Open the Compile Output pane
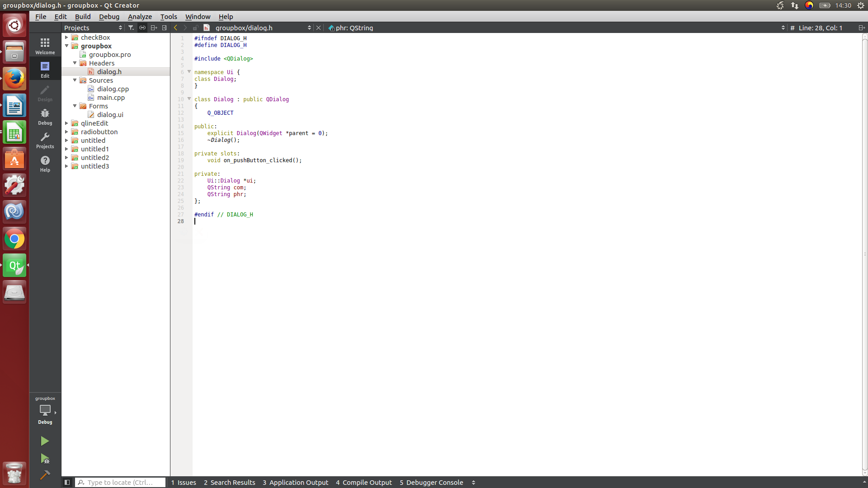The width and height of the screenshot is (868, 488). click(x=363, y=482)
